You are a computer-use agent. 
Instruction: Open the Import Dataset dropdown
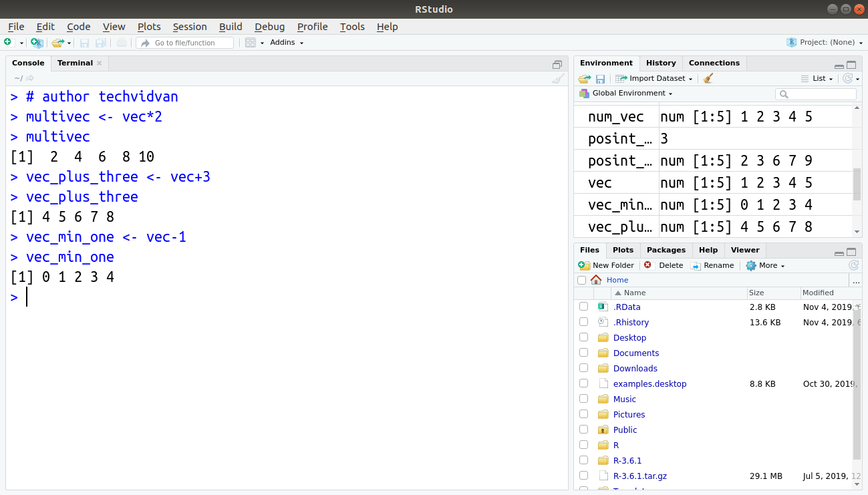point(654,78)
